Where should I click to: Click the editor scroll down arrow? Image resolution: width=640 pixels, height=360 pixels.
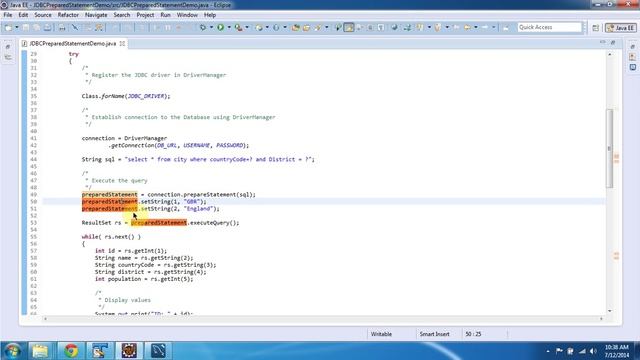[610, 311]
